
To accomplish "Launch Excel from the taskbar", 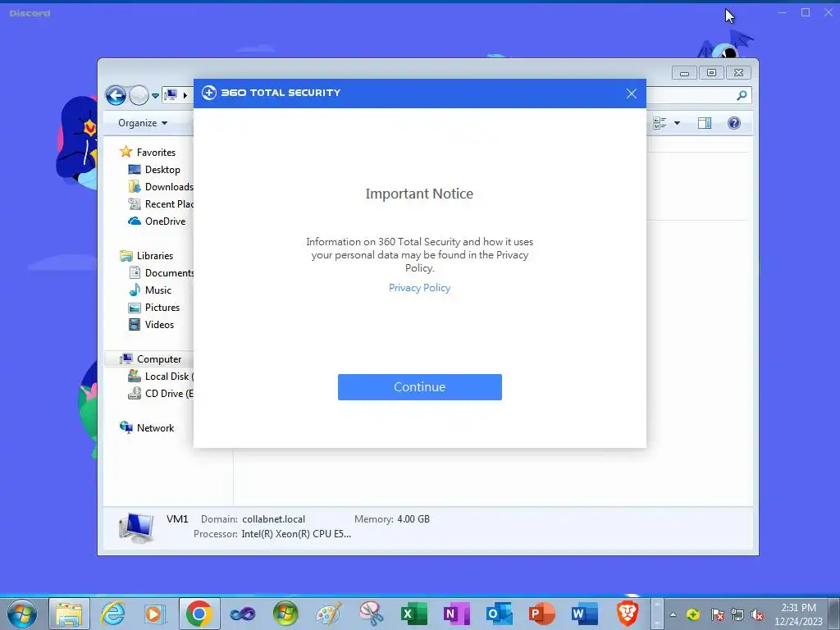I will click(x=413, y=614).
